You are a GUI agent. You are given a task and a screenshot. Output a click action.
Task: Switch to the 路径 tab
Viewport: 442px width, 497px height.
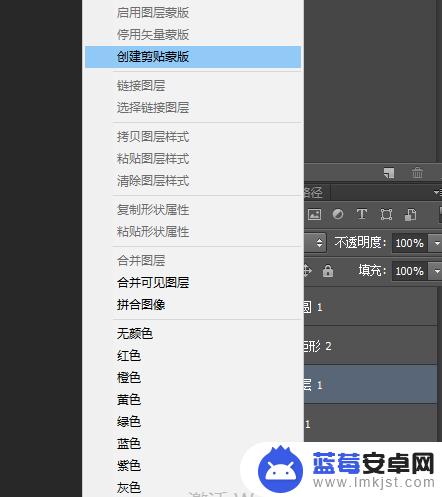313,192
